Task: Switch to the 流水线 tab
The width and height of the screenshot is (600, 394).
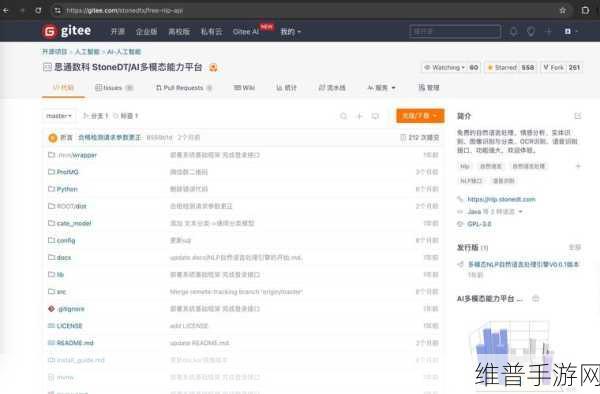Action: (x=332, y=88)
